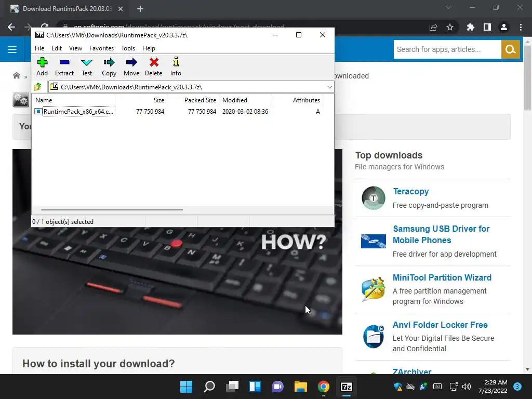Go back in Chrome browser

pyautogui.click(x=11, y=27)
